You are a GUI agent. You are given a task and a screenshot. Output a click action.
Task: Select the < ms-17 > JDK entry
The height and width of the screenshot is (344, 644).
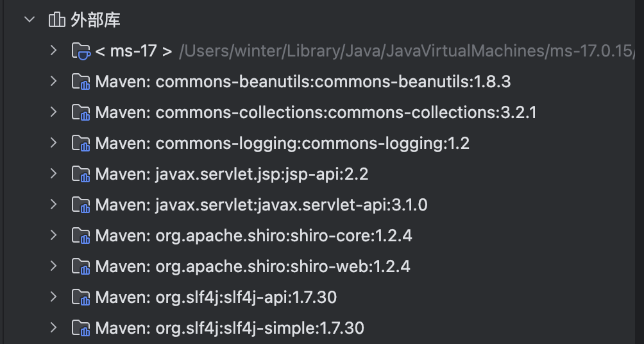(x=133, y=51)
